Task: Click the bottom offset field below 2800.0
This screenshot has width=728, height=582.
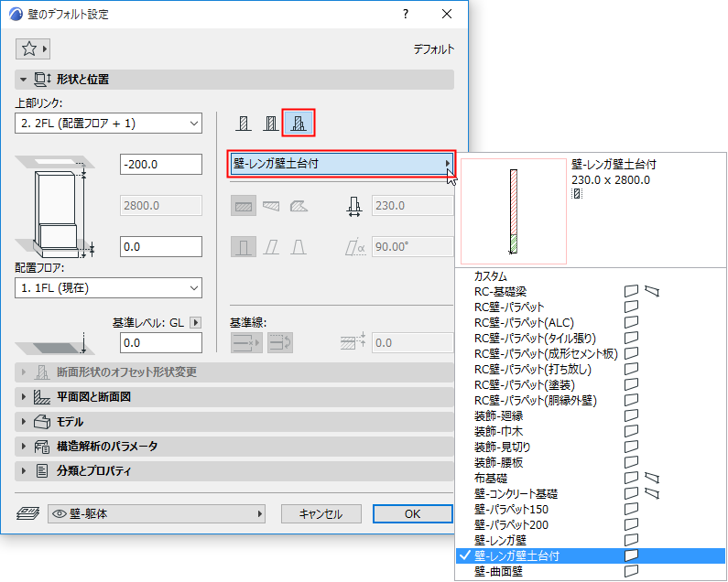Action: point(161,246)
